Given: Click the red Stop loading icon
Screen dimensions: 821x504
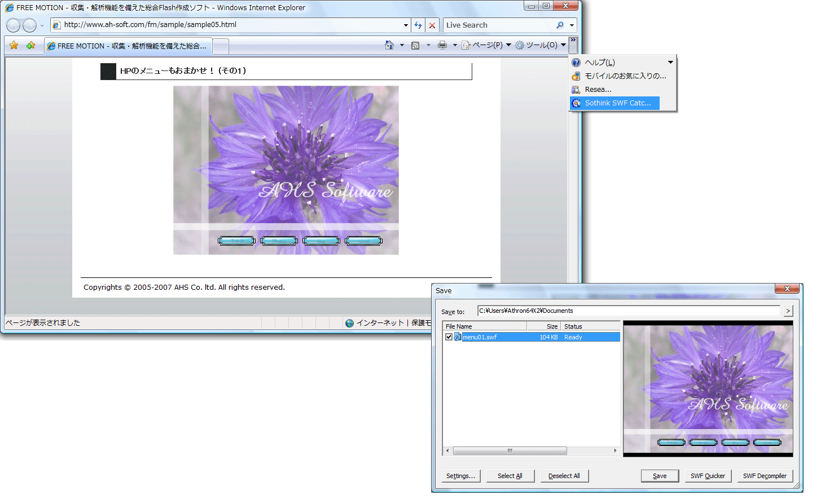Looking at the screenshot, I should point(432,25).
